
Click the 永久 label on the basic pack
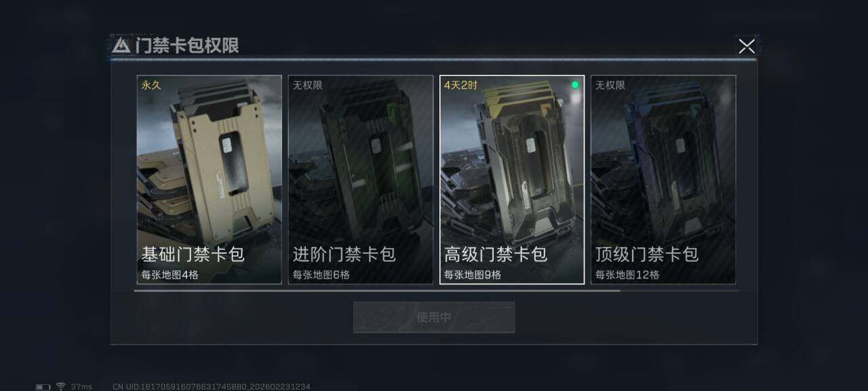point(151,86)
